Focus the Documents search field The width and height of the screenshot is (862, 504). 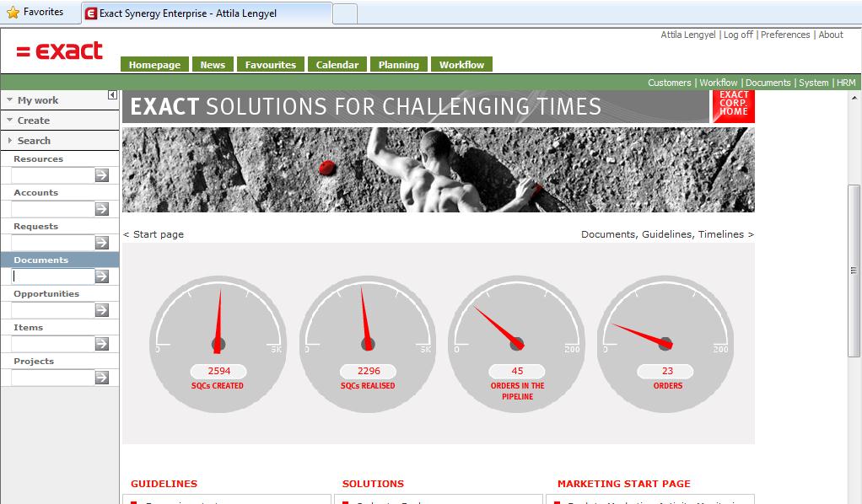(x=53, y=276)
